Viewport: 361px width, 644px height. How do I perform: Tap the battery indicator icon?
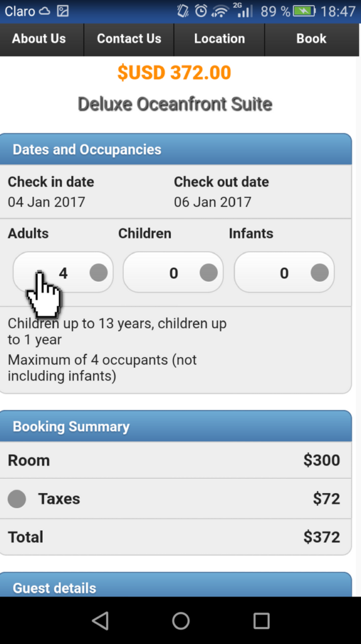pos(304,11)
